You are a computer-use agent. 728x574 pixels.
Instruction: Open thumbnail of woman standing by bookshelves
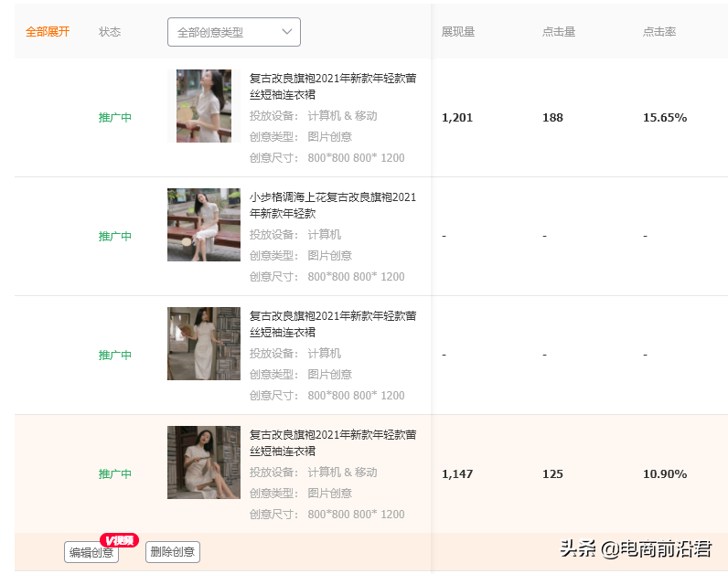coord(204,344)
